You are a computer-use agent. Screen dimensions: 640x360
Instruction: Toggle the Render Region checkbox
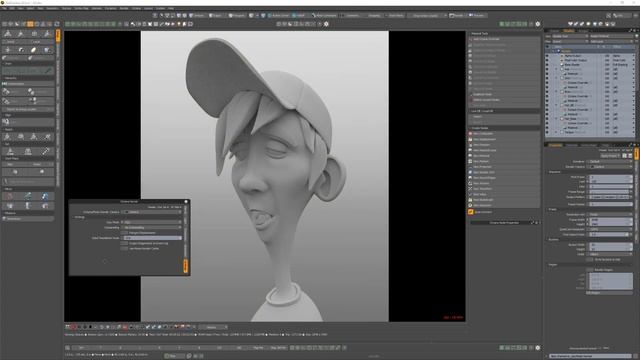(589, 269)
